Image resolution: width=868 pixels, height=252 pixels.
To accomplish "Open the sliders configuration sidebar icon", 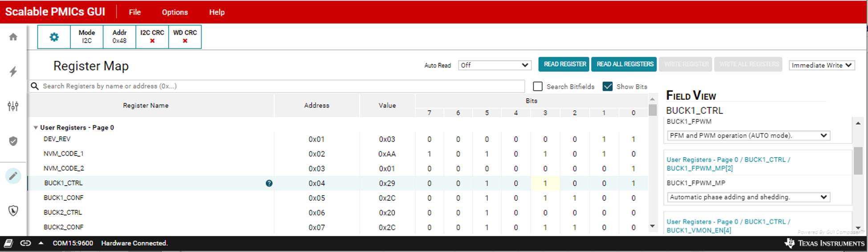I will click(13, 106).
